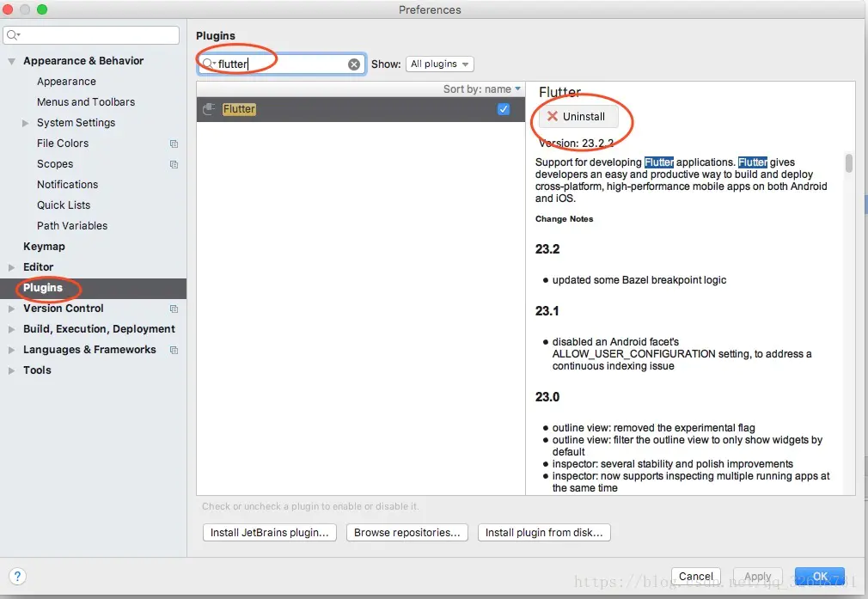Focus the settings search field
The image size is (868, 599).
pos(91,35)
